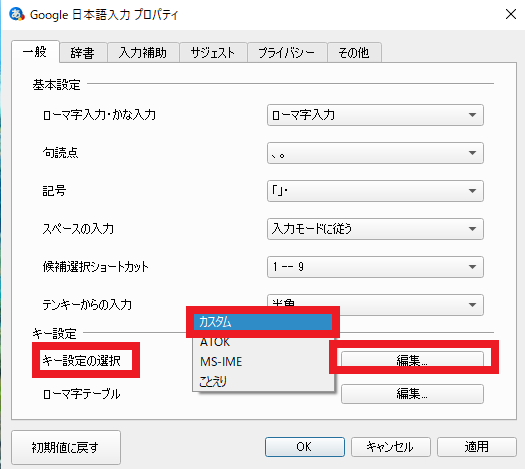Open the ローマ字入力・かな入力 dropdown

(x=375, y=115)
